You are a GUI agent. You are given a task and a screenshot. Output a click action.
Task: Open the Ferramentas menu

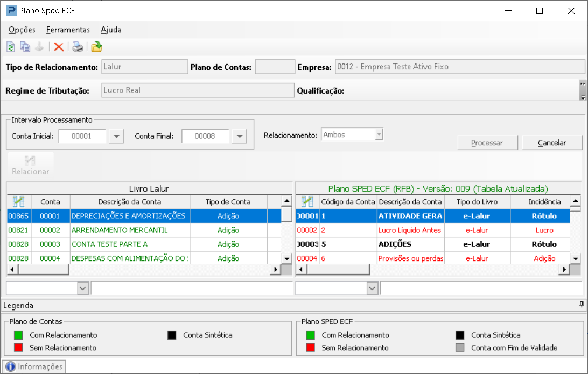click(68, 30)
